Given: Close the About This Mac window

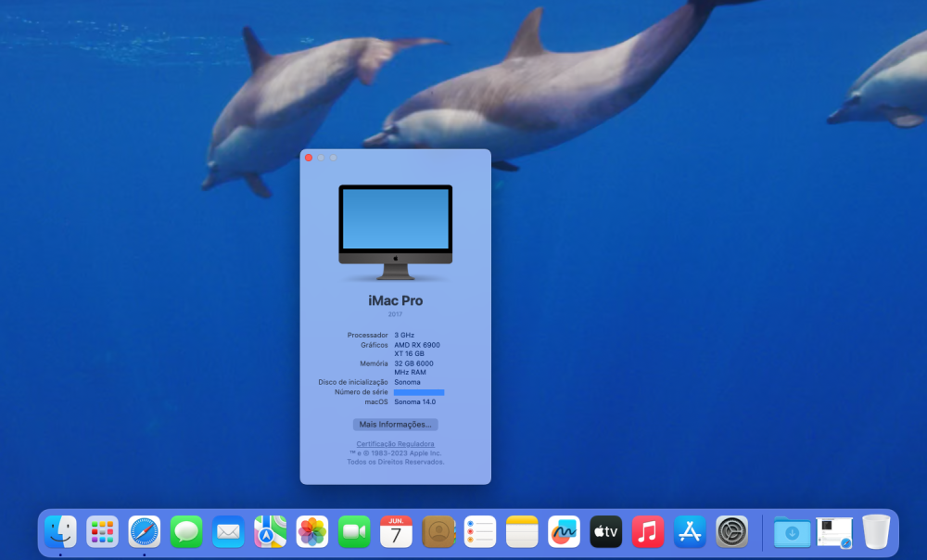Looking at the screenshot, I should pos(309,158).
